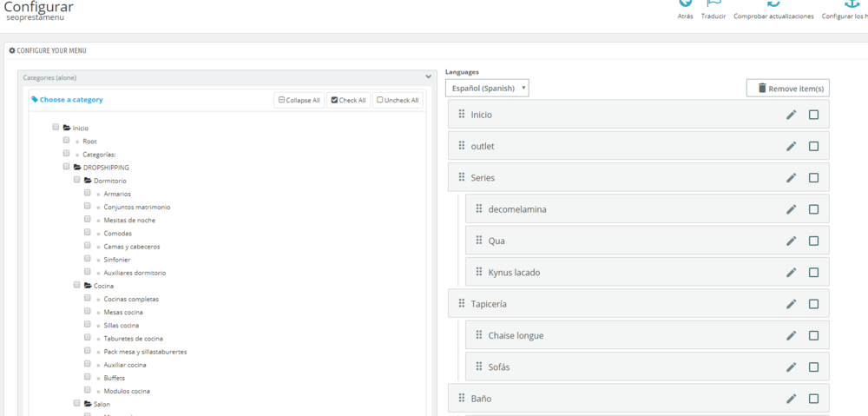This screenshot has height=416, width=868.
Task: Collapse the Salon folder node
Action: pyautogui.click(x=88, y=404)
